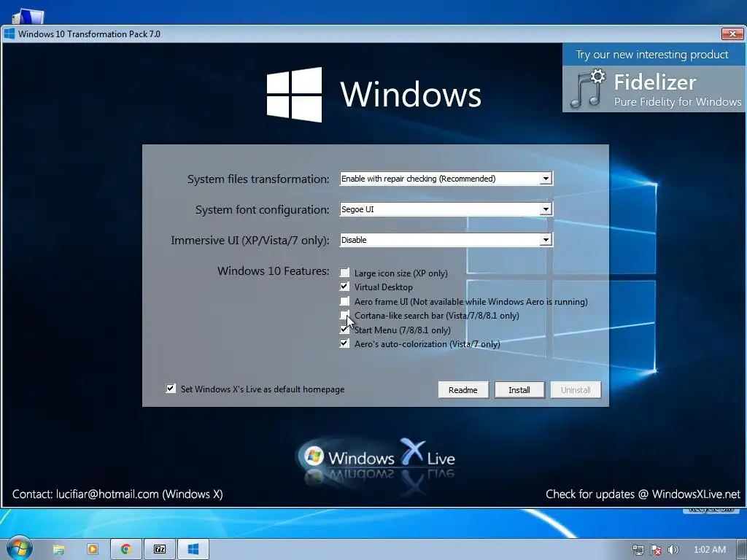The height and width of the screenshot is (560, 747).
Task: Click the lucifiar@hotmail.com contact text
Action: 107,494
